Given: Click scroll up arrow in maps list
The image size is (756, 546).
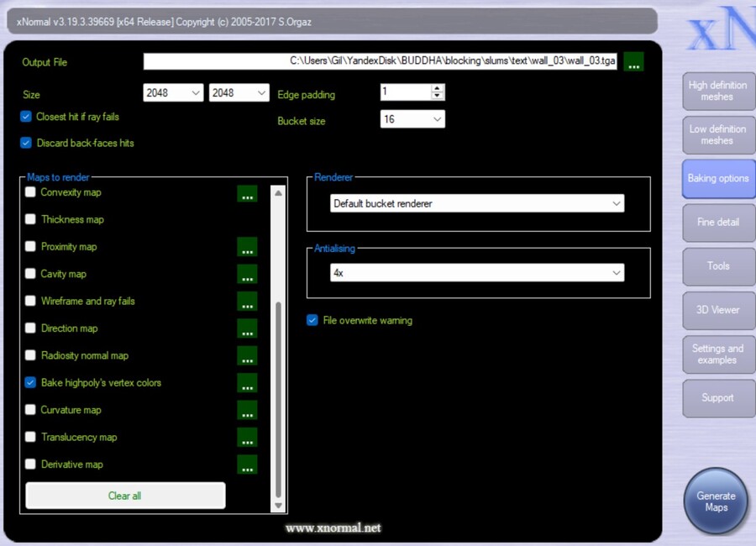Looking at the screenshot, I should click(x=278, y=193).
